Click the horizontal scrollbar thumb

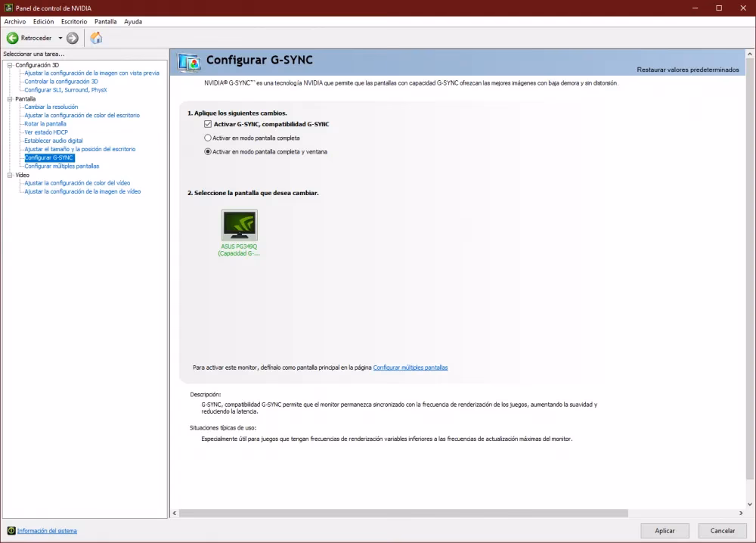pos(404,513)
